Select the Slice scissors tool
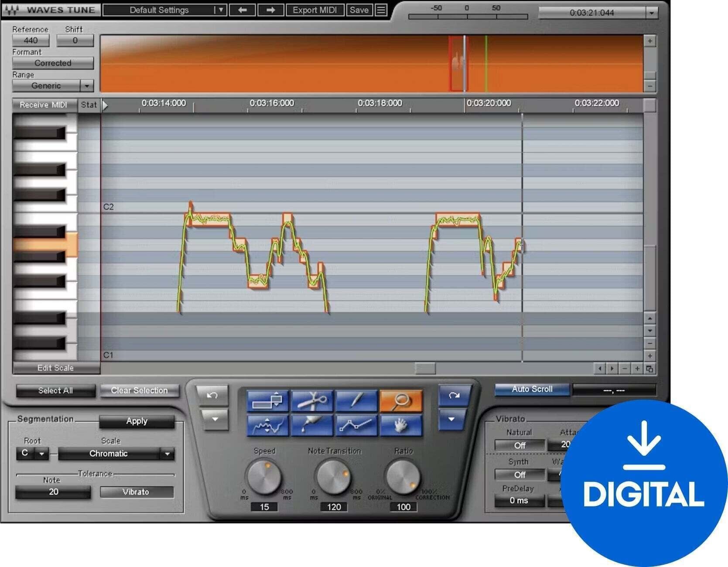This screenshot has height=567, width=728. coord(312,401)
